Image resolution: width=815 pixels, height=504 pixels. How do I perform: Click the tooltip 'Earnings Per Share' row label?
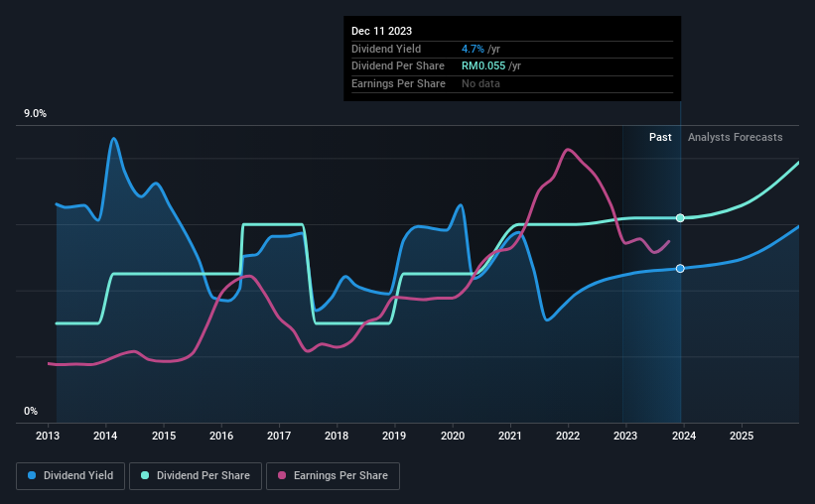tap(398, 83)
